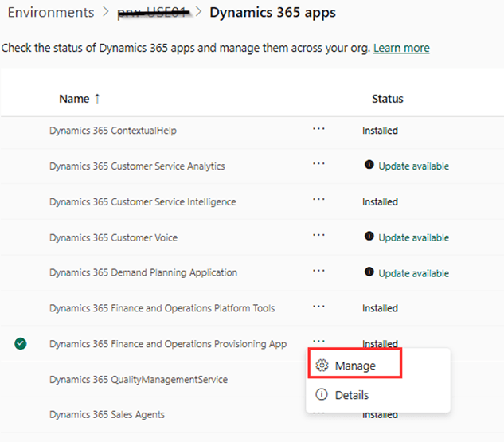The image size is (504, 442).
Task: Open ellipsis menu for Customer Service Analytics
Action: (x=318, y=164)
